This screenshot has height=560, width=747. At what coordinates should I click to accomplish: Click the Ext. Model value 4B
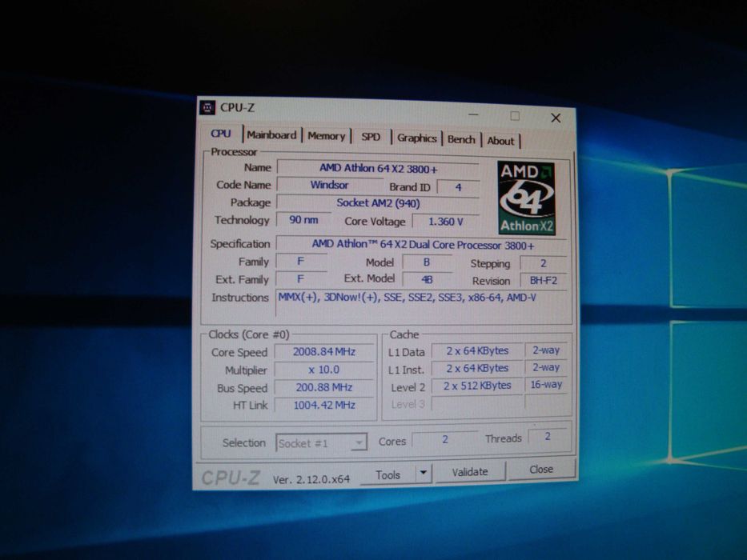pyautogui.click(x=427, y=279)
